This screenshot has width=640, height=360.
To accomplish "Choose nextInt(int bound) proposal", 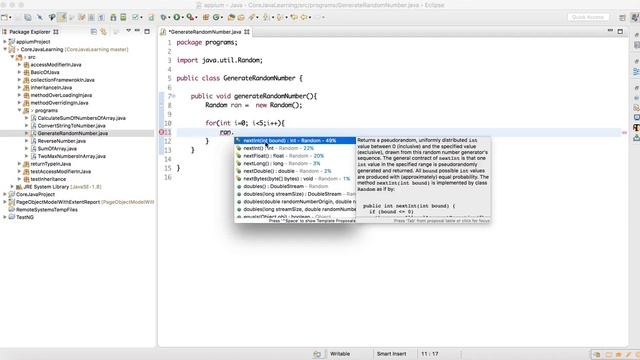I will 295,140.
